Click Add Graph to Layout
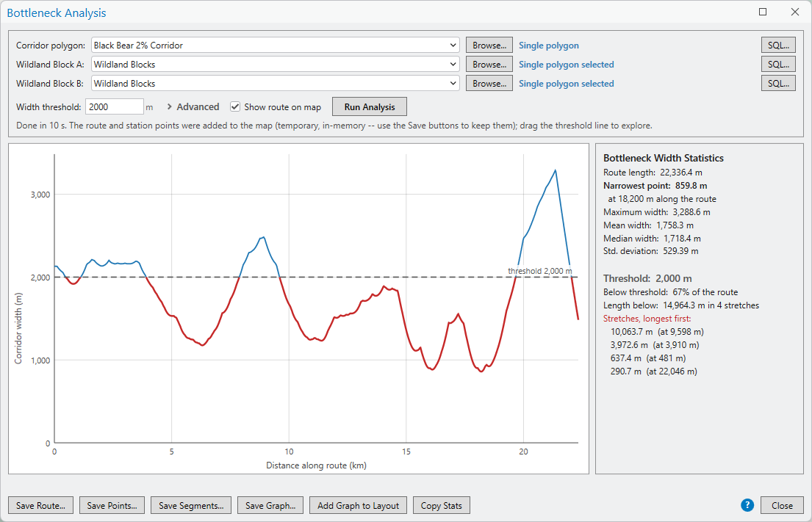The width and height of the screenshot is (812, 522). click(x=358, y=505)
